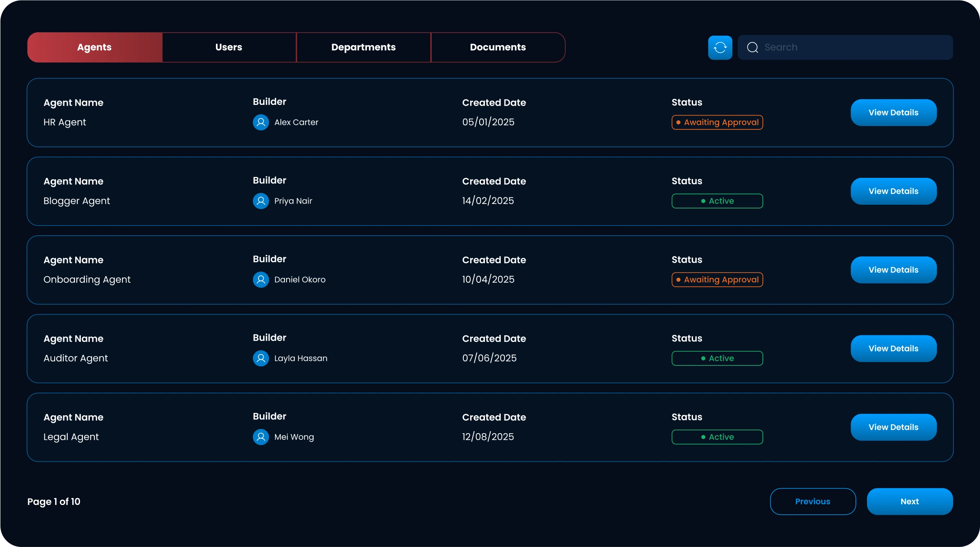The image size is (980, 547).
Task: Click Mei Wong's avatar icon
Action: [x=261, y=437]
